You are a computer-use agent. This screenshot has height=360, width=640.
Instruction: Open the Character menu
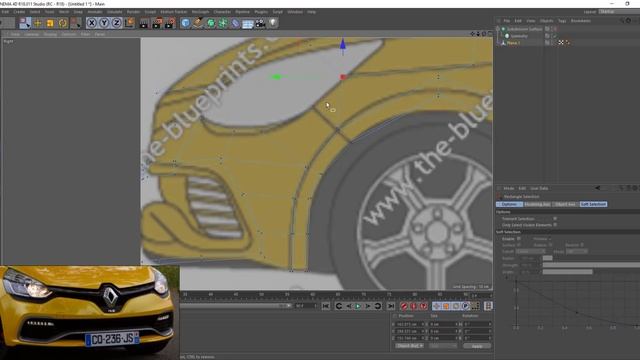click(222, 12)
